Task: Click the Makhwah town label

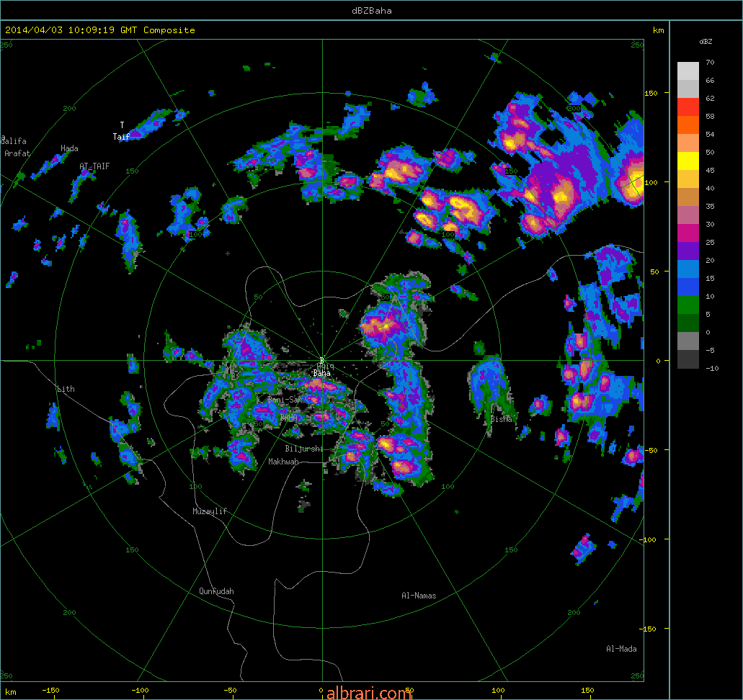Action: (x=283, y=462)
